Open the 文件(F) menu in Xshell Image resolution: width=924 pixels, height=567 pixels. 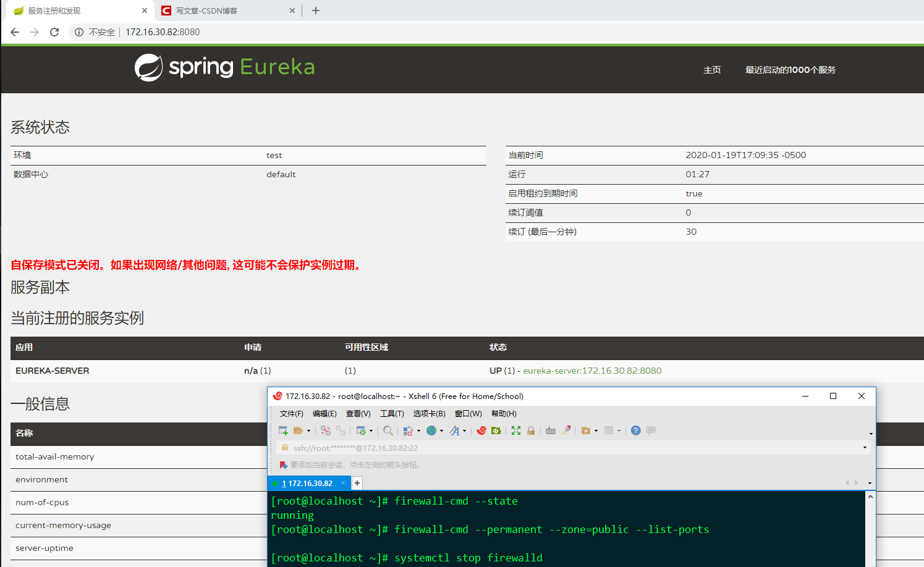pos(292,414)
